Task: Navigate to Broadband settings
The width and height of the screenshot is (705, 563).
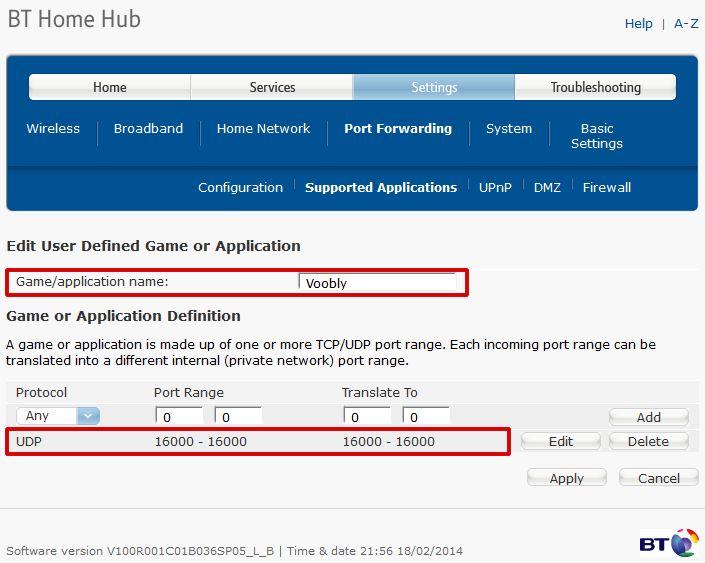Action: (x=148, y=129)
